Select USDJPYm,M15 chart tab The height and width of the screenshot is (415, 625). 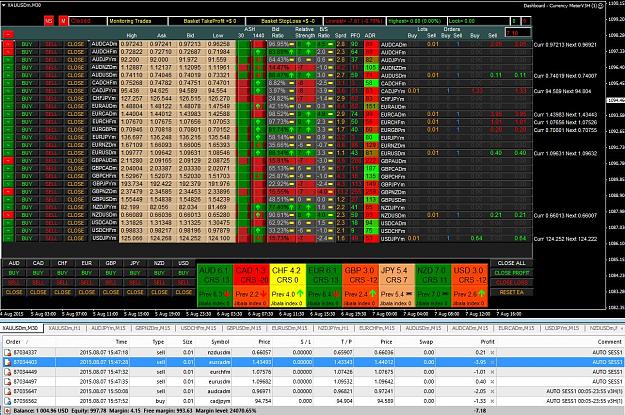562,328
